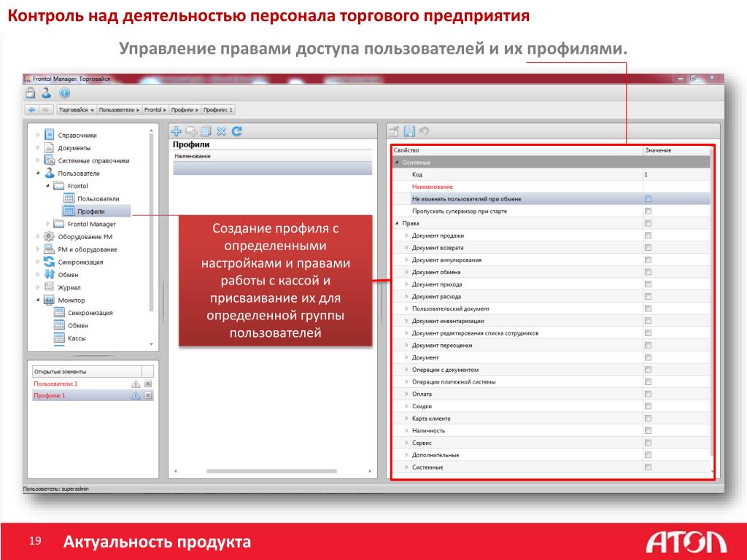Viewport: 747px width, 560px height.
Task: Click warning icon on Профили: 1 row
Action: point(135,395)
